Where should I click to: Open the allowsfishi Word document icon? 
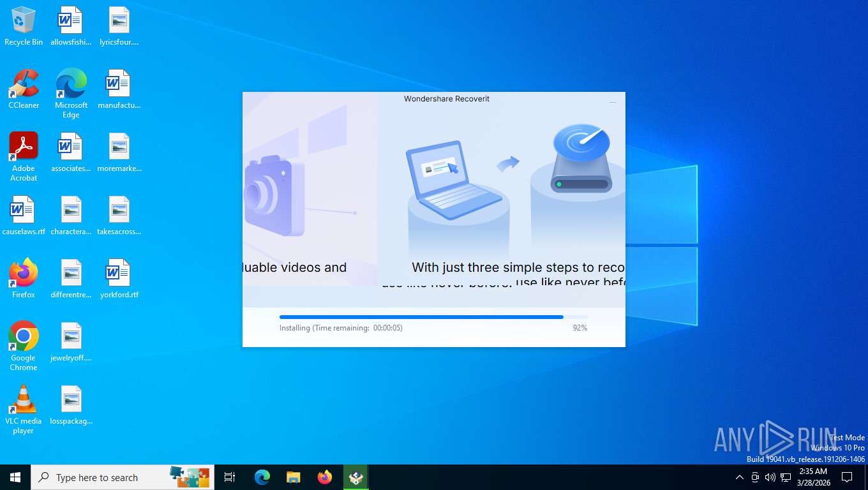pyautogui.click(x=71, y=26)
